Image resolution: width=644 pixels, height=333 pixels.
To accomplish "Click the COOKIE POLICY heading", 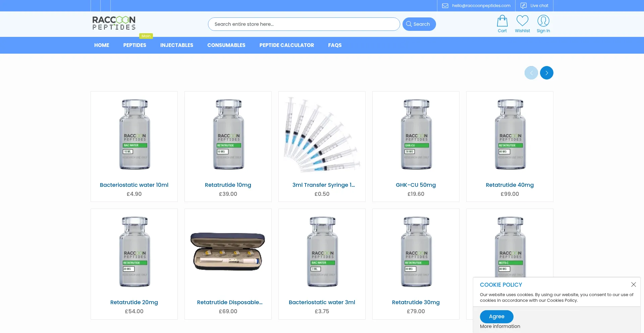I will [501, 285].
